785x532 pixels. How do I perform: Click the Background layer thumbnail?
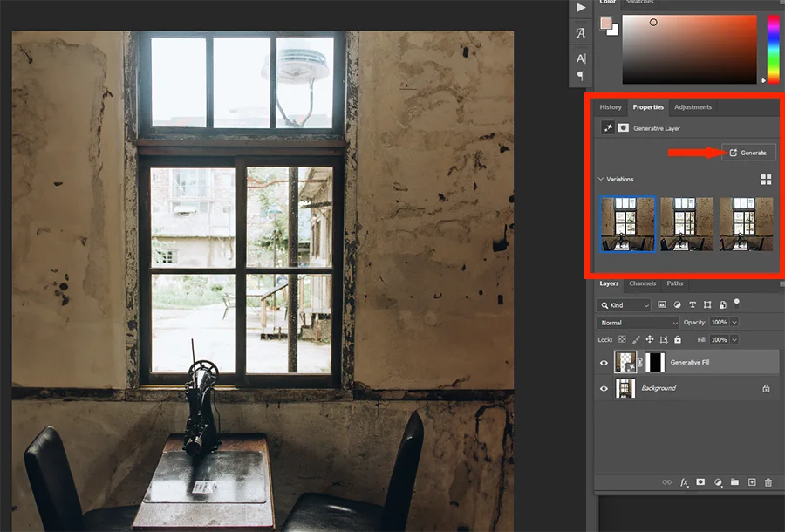pos(625,388)
